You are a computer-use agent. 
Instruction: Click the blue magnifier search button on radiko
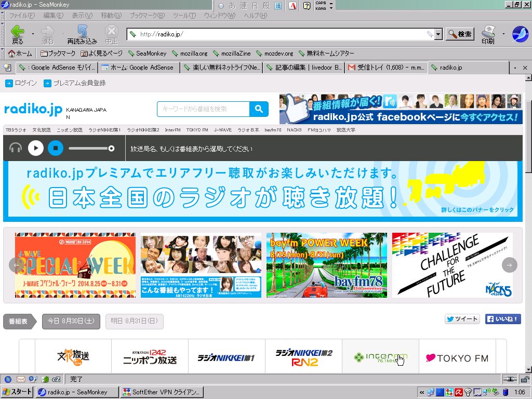tap(259, 109)
